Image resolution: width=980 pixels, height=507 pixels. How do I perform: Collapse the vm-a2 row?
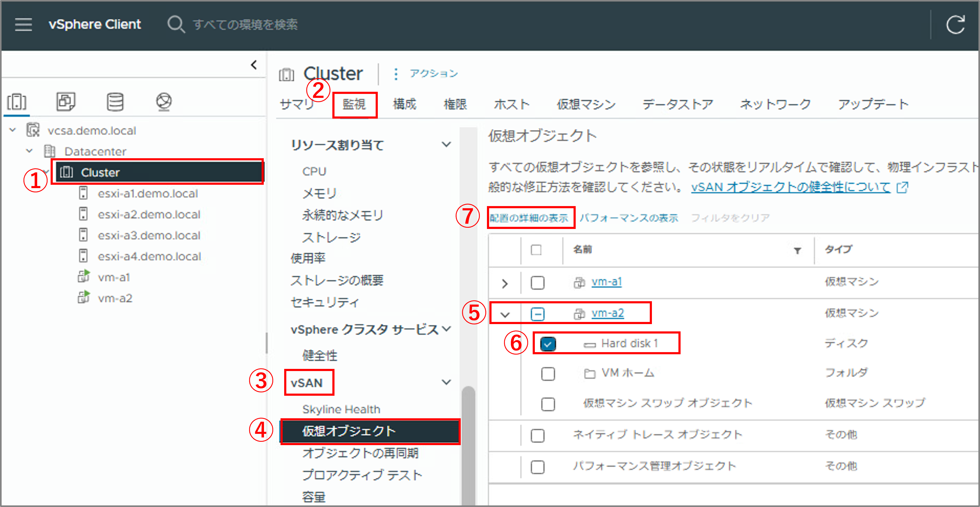505,315
